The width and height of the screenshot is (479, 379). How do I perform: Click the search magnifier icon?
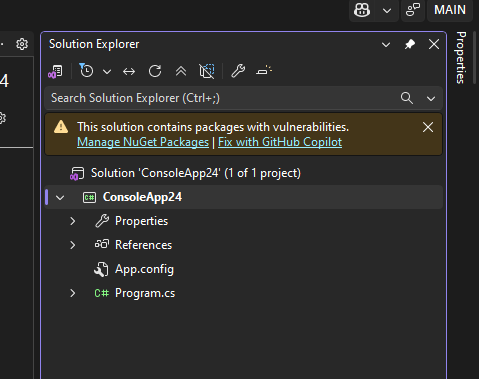[407, 98]
